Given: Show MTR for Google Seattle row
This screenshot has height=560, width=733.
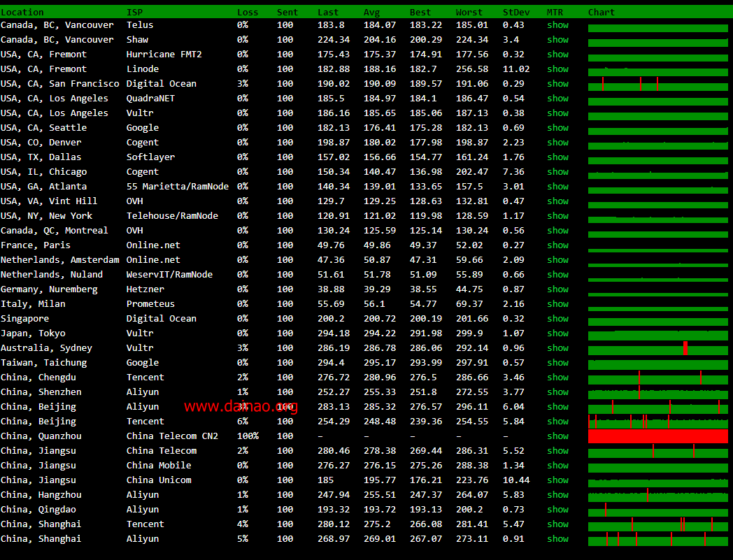Looking at the screenshot, I should click(x=557, y=128).
